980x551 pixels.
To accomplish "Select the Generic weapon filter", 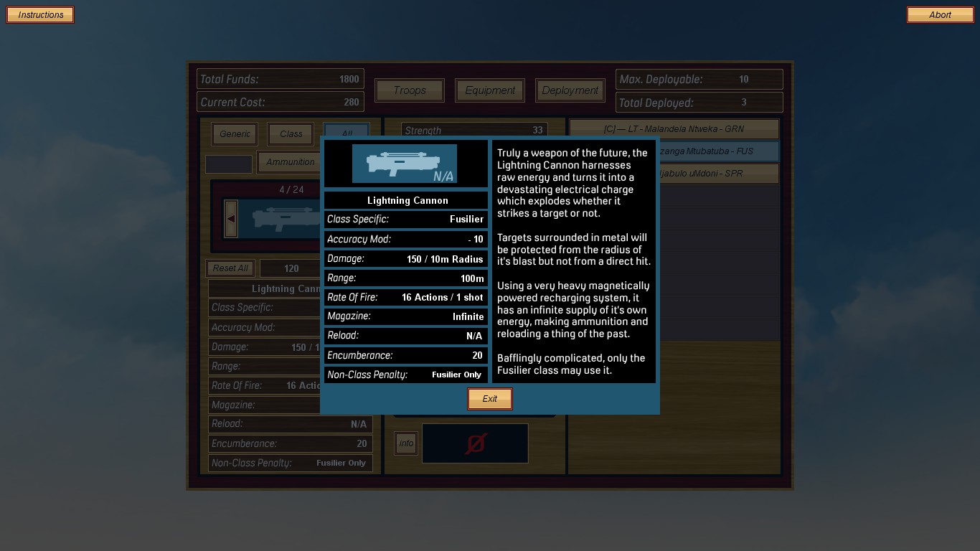I will tap(235, 134).
